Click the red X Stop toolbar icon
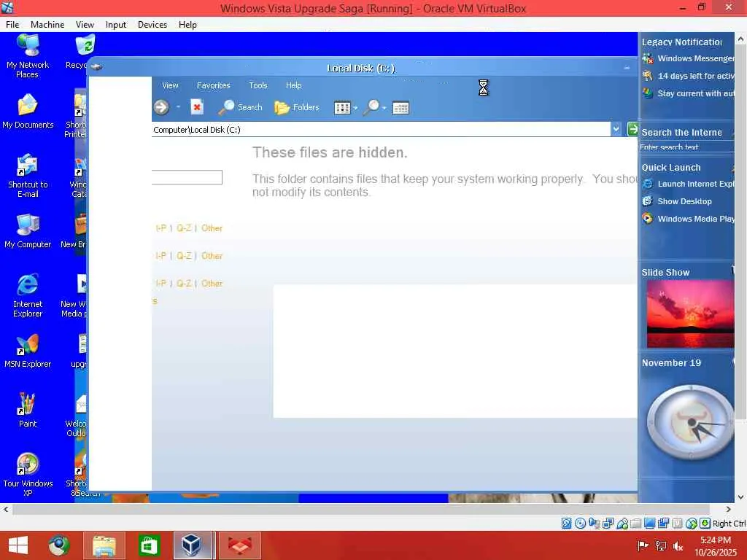Image resolution: width=747 pixels, height=560 pixels. (197, 107)
